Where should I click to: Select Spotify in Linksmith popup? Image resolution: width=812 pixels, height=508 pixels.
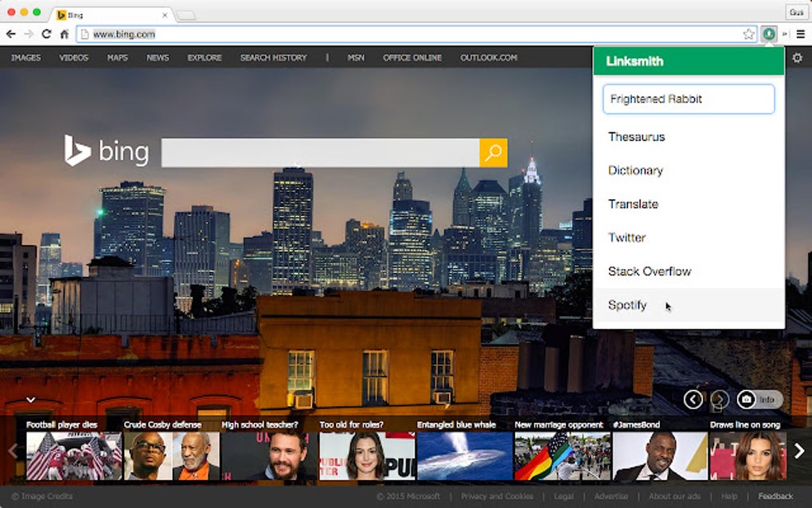coord(689,305)
